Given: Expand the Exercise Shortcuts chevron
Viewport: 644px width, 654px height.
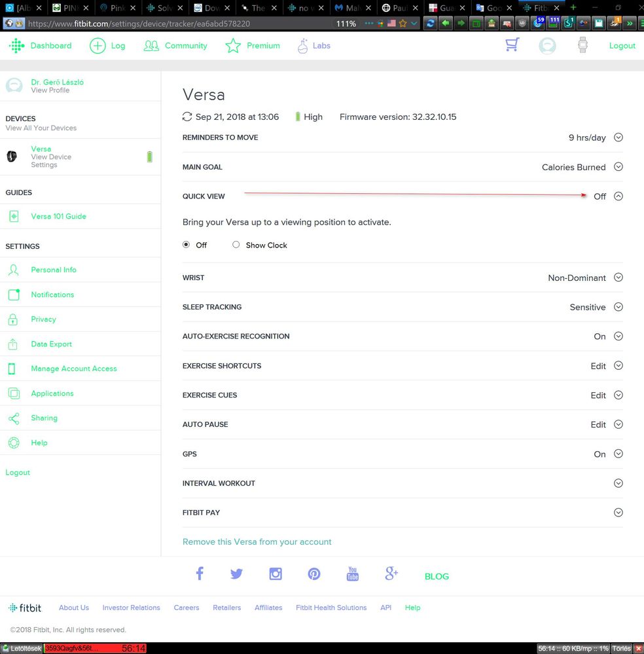Looking at the screenshot, I should (x=618, y=366).
